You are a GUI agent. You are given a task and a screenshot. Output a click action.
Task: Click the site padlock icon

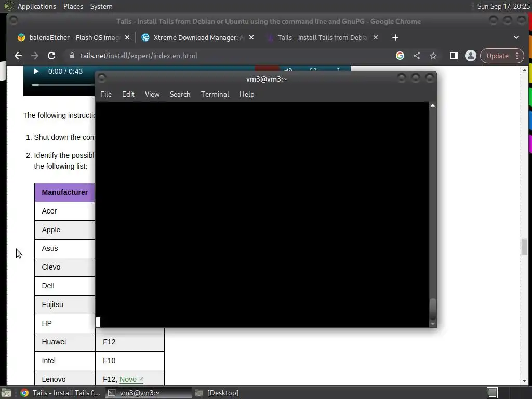(72, 56)
